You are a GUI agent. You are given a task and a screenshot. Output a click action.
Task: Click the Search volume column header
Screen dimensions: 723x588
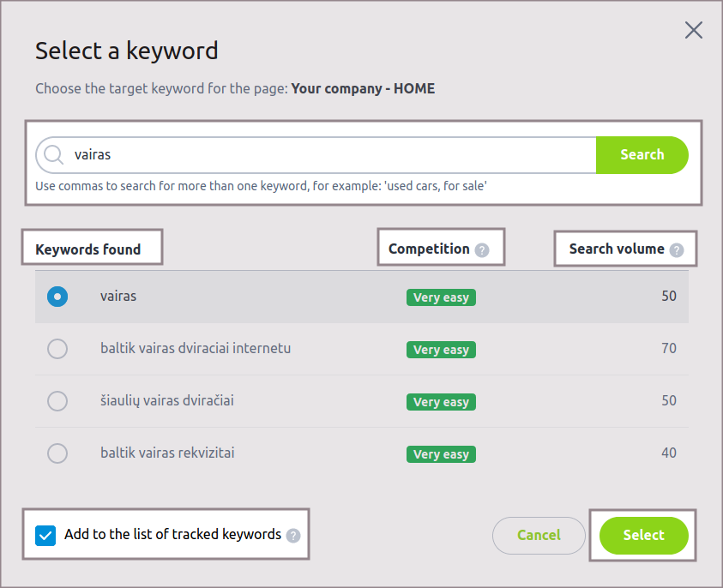[617, 249]
